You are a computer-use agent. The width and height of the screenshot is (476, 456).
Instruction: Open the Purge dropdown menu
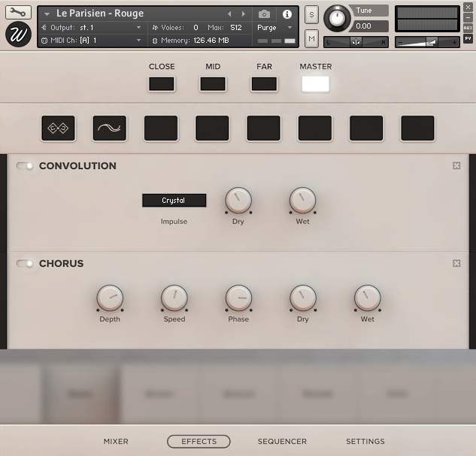click(275, 28)
